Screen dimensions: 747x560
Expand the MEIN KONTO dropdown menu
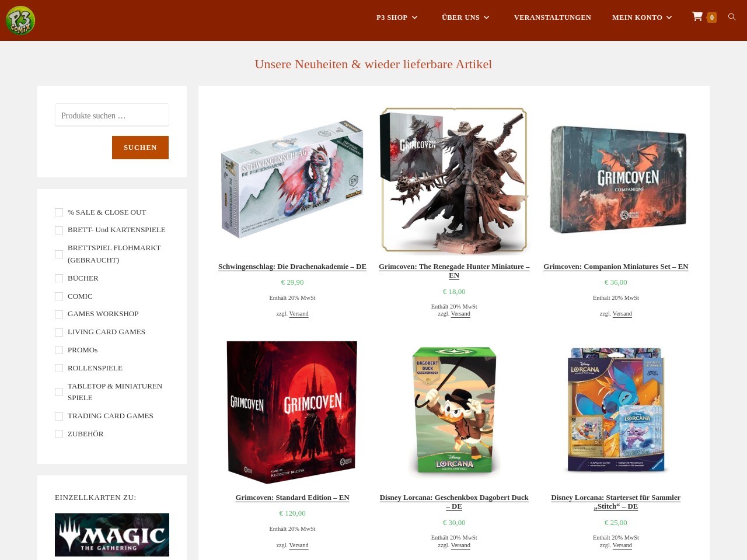click(642, 17)
